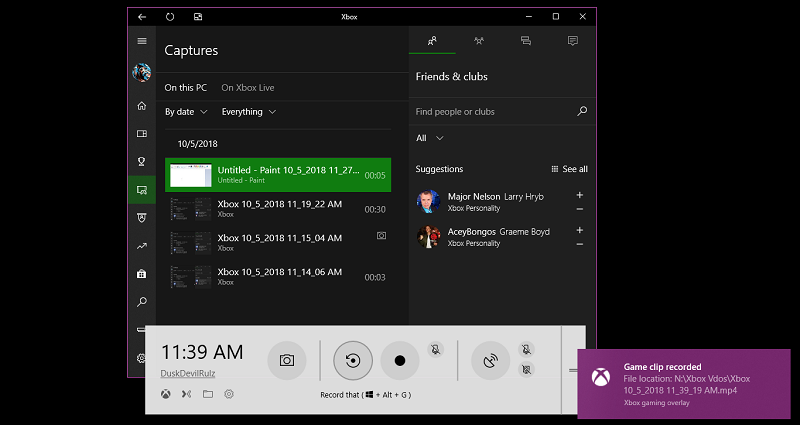
Task: Toggle broadcast camera off icon in Game bar
Action: (526, 369)
